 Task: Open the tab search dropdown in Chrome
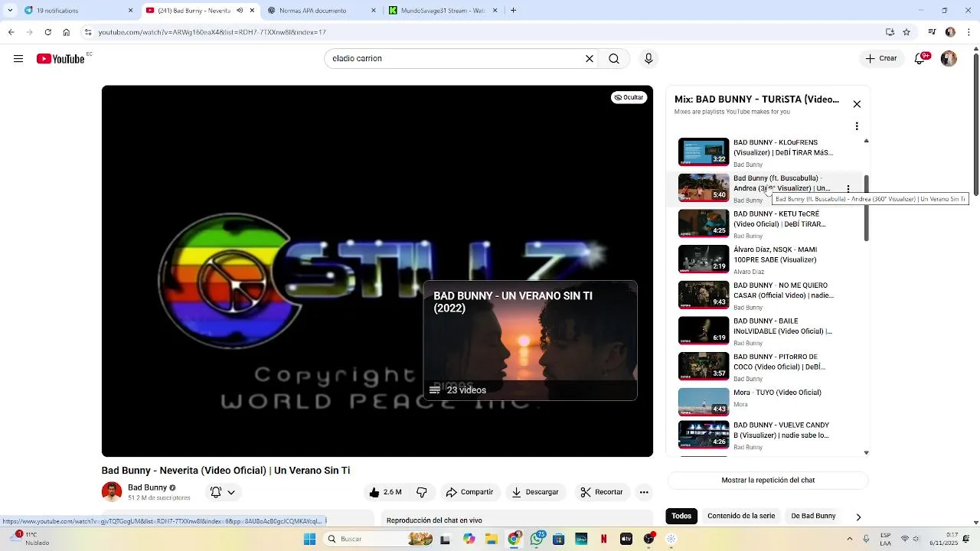pos(10,11)
